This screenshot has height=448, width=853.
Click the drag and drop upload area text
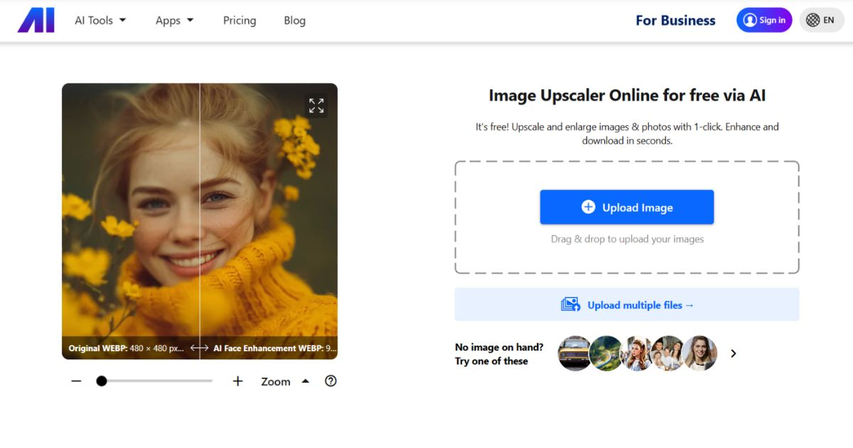point(627,239)
